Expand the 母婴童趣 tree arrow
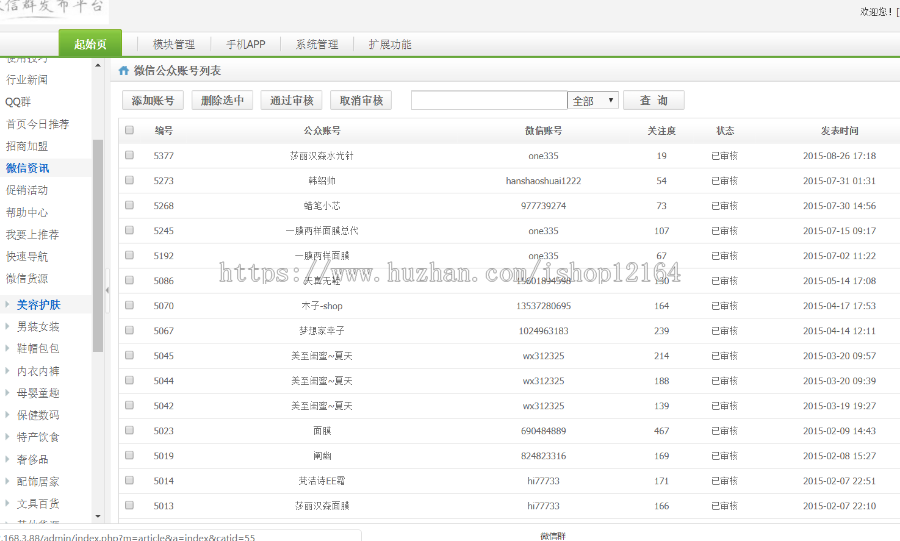Screen dimensions: 900x541 7,392
